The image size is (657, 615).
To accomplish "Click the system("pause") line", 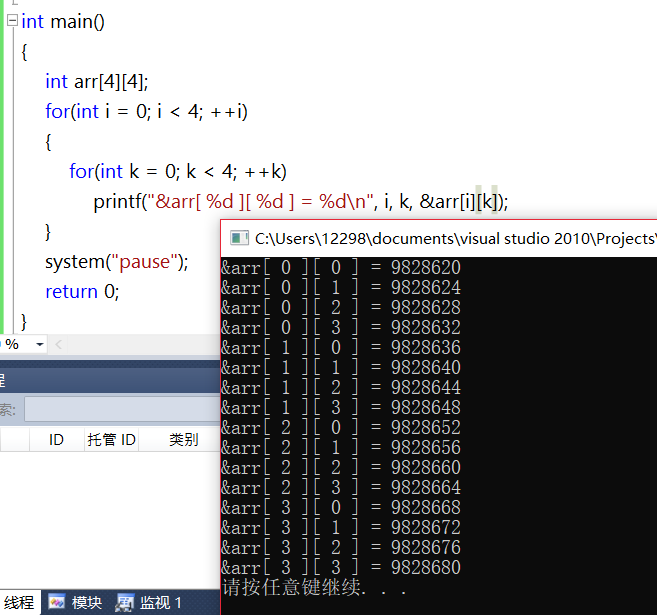I will (117, 262).
